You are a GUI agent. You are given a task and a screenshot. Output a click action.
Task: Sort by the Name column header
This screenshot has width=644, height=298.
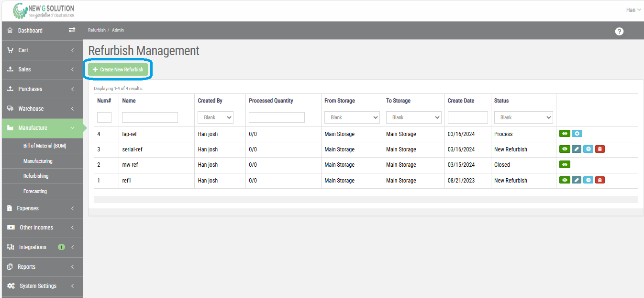(129, 101)
